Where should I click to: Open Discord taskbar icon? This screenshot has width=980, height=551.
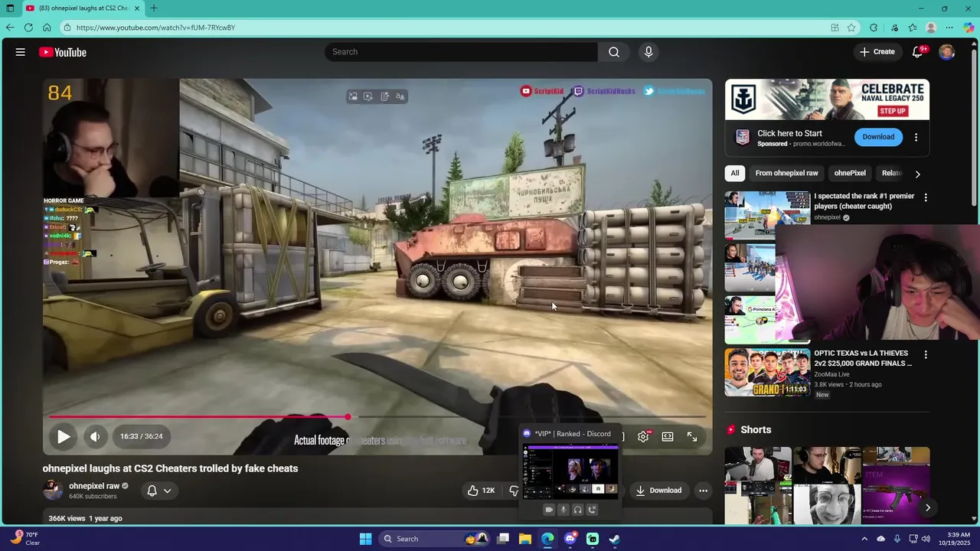coord(570,539)
